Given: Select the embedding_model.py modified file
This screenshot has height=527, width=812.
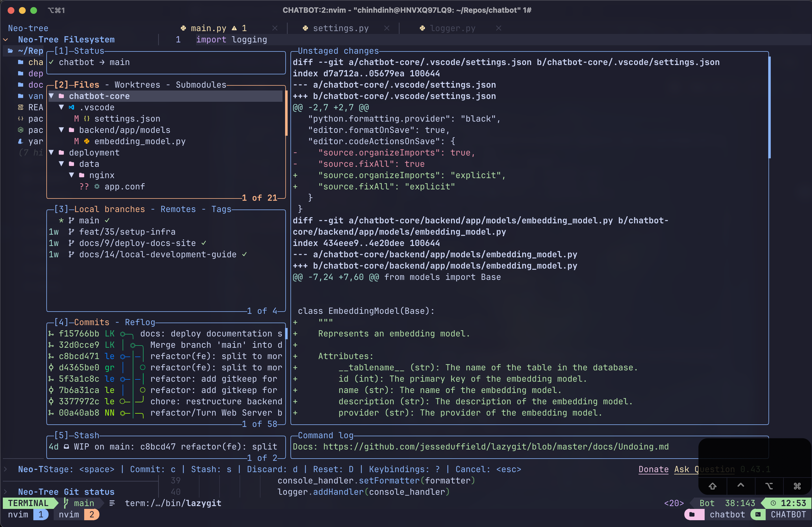Looking at the screenshot, I should [x=140, y=141].
